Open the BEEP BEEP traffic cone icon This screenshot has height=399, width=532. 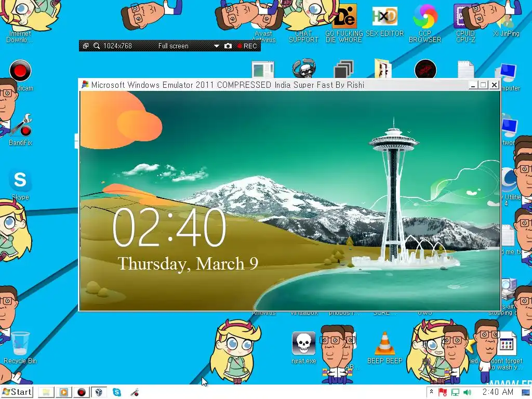coord(385,343)
